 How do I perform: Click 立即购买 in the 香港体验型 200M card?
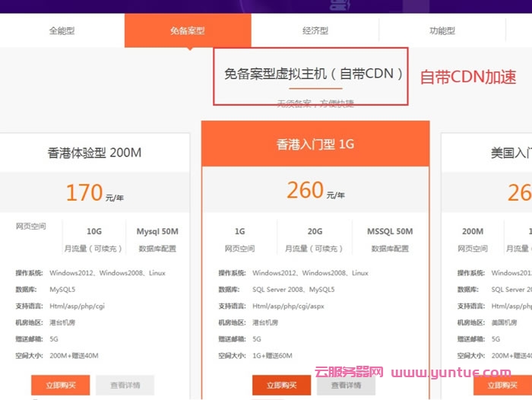[60, 385]
